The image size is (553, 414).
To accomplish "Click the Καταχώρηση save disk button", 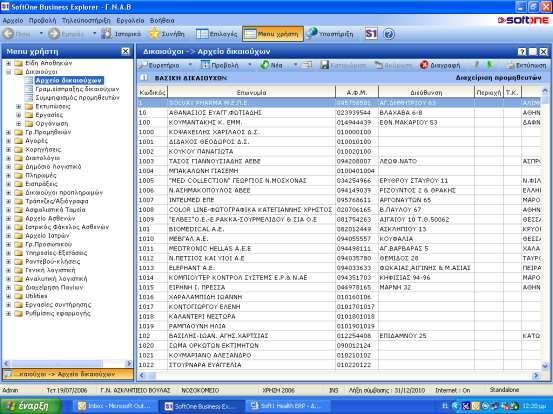I will [343, 65].
